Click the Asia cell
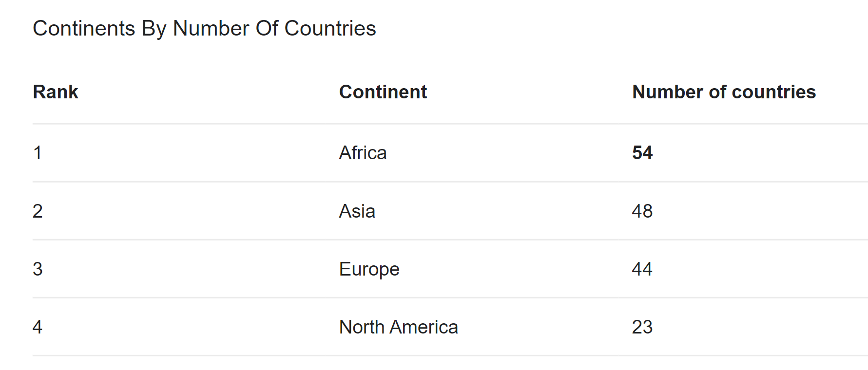This screenshot has height=370, width=868. click(x=357, y=211)
